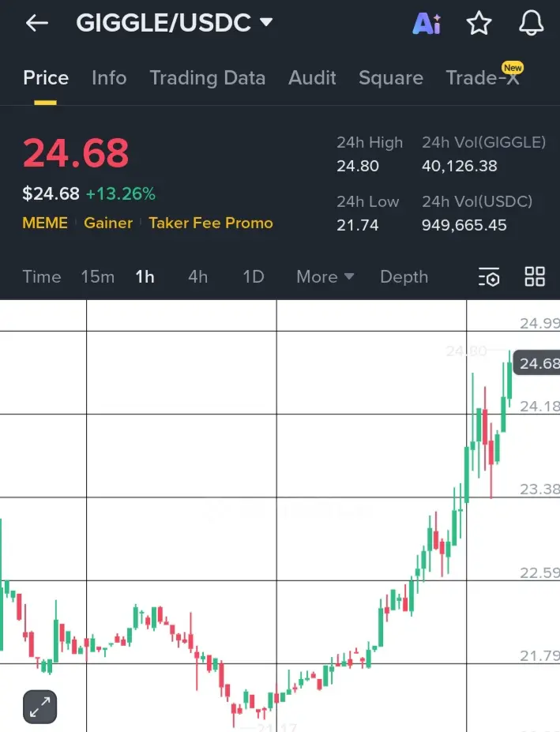The height and width of the screenshot is (732, 560).
Task: Open the AI assistant icon
Action: click(427, 23)
